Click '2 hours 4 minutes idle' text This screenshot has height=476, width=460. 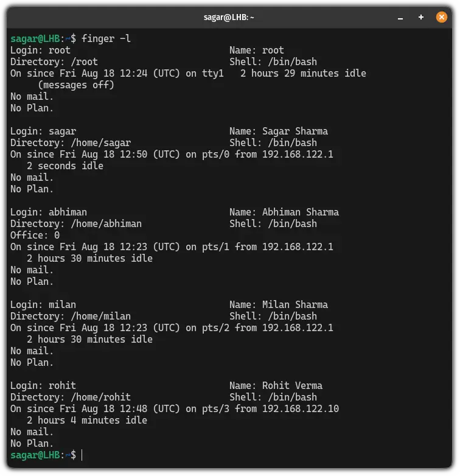(87, 421)
